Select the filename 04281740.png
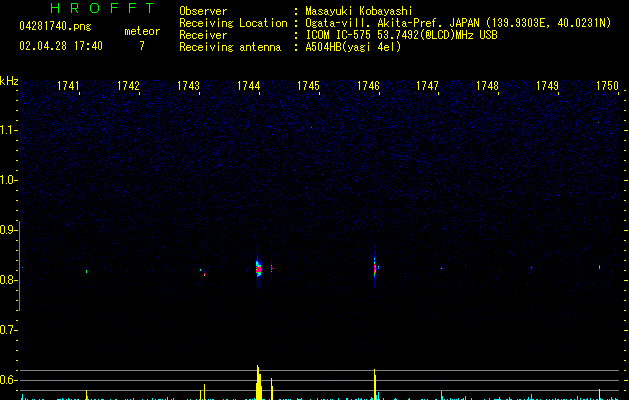The height and width of the screenshot is (400, 629). point(55,26)
